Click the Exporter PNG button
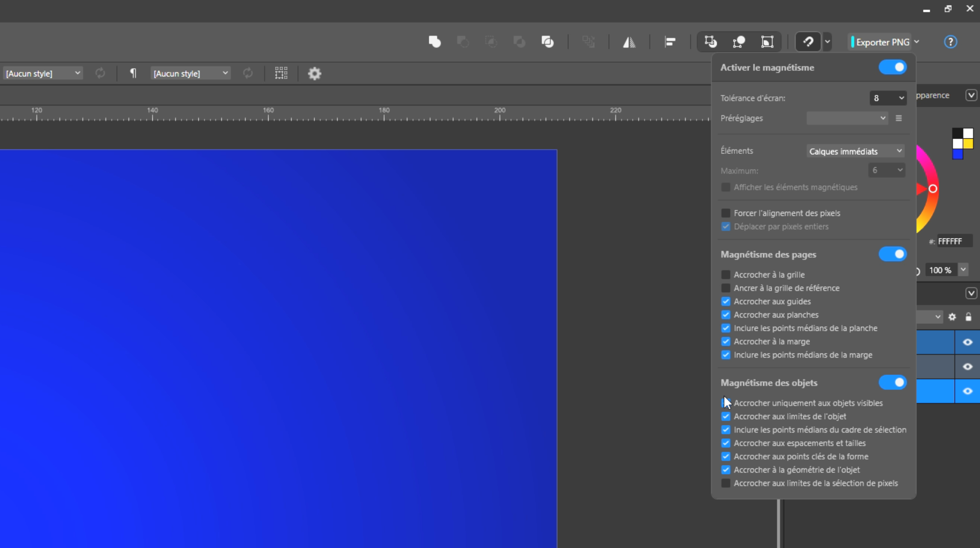Screen dimensions: 980x548 [882, 42]
